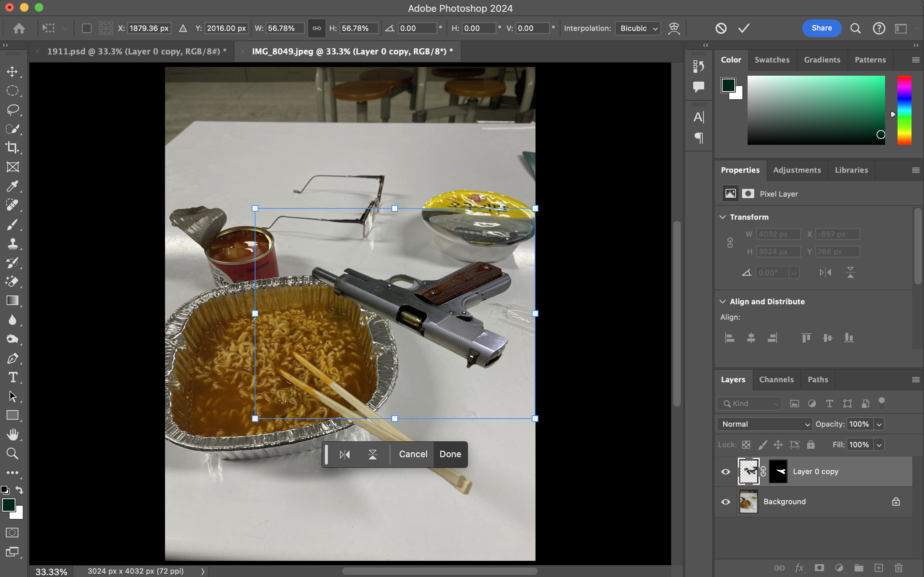The image size is (924, 577).
Task: Switch to the Channels tab
Action: 776,379
